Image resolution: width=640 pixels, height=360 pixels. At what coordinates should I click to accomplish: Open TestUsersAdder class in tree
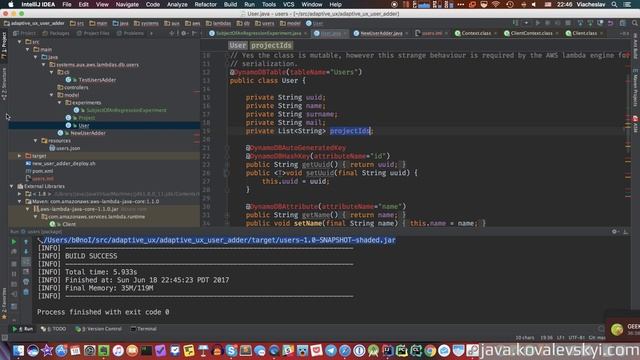(97, 80)
